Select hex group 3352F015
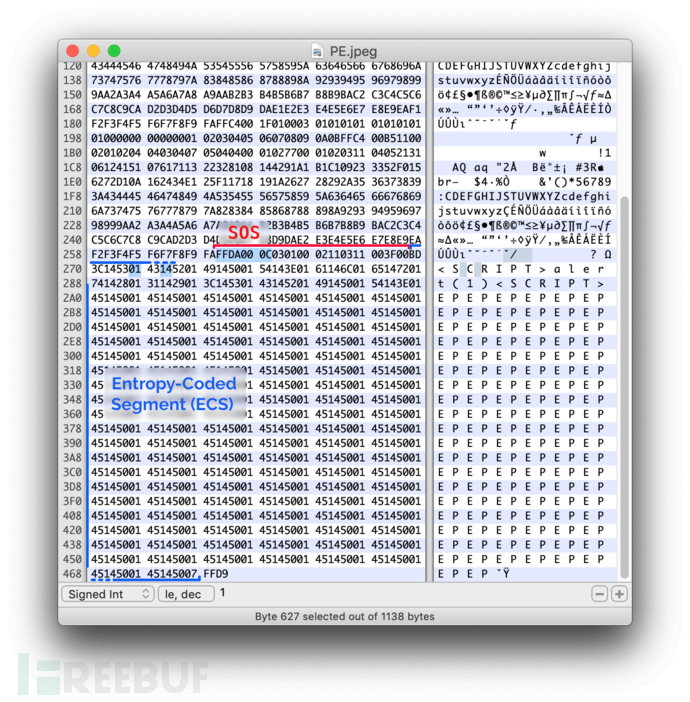 click(x=396, y=167)
